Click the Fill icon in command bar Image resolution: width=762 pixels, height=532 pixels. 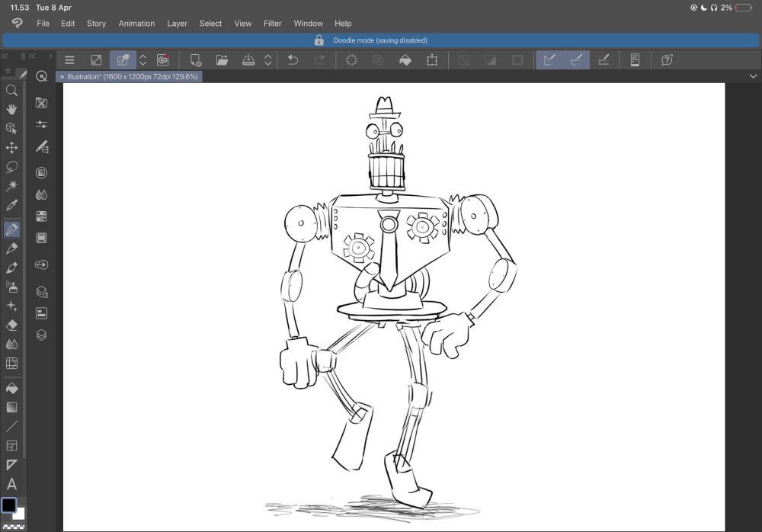(x=405, y=59)
